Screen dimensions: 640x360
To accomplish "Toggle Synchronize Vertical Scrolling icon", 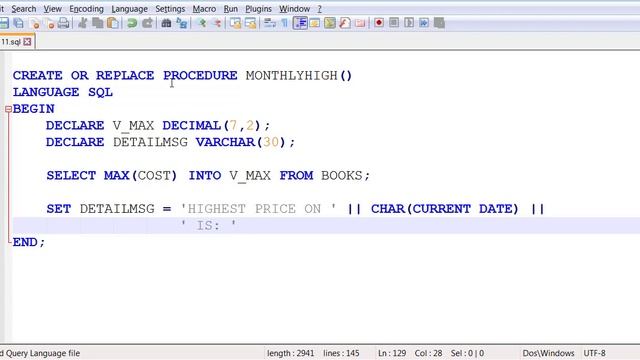I will coord(236,23).
